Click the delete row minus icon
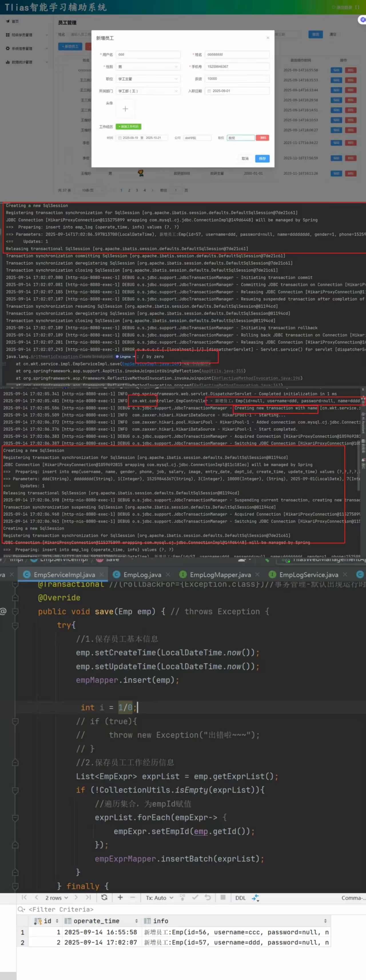The image size is (366, 980). coord(133,898)
